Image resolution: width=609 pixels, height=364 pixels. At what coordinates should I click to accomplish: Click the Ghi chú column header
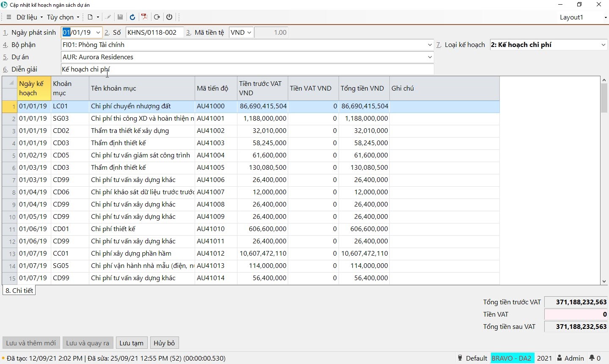point(445,88)
